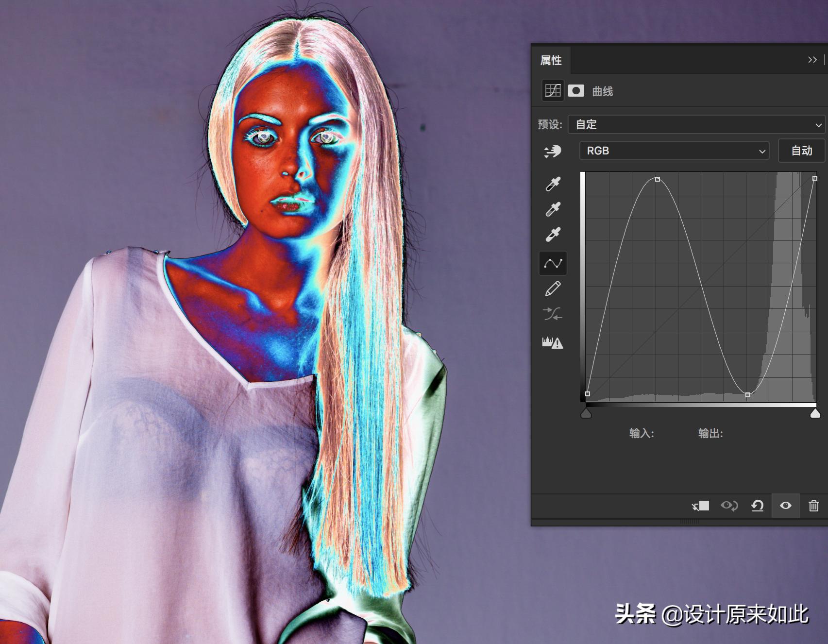Select the white point eyedropper
This screenshot has height=644, width=828.
click(553, 234)
